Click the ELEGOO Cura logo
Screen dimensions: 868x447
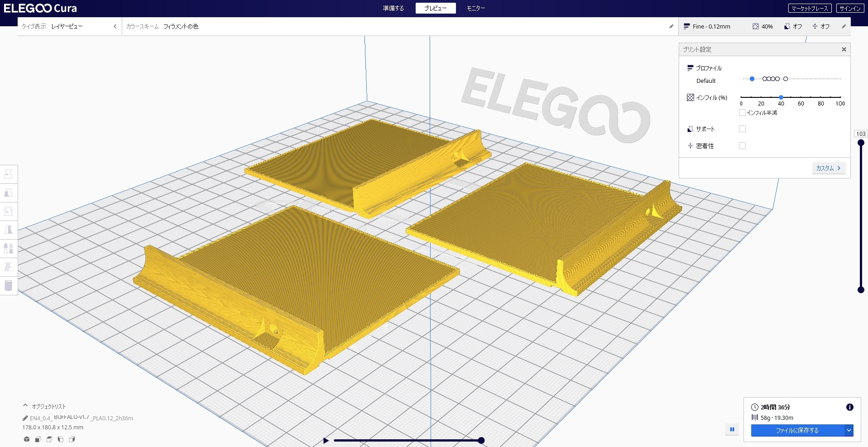point(40,8)
